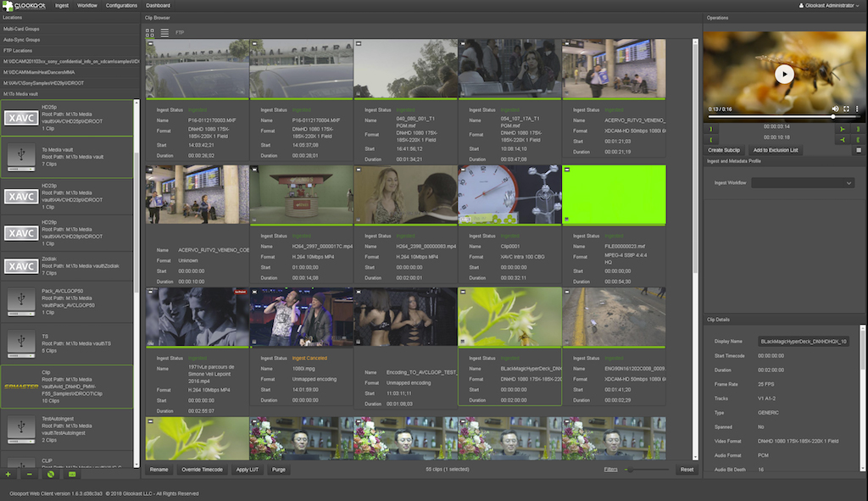
Task: Click the preview video seek bar
Action: click(x=784, y=117)
